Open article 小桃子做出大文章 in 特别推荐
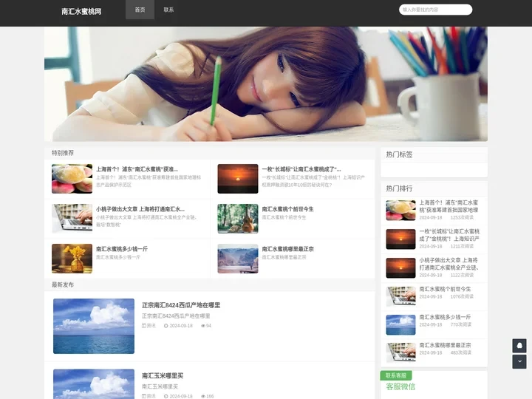532x399 pixels. click(140, 209)
